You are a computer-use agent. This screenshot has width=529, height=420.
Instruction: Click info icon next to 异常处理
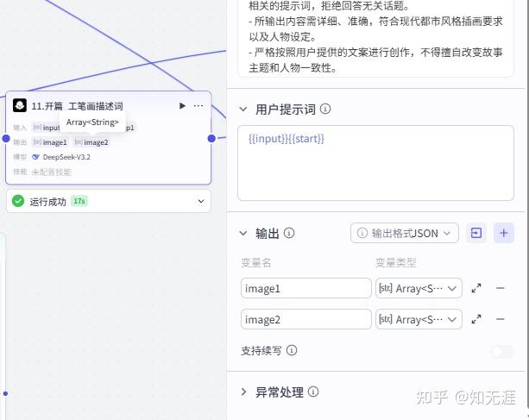(313, 392)
